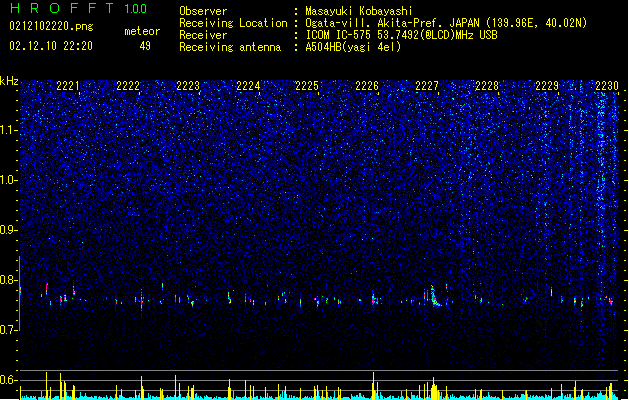Click the file name 0212102220.png

tap(51, 26)
